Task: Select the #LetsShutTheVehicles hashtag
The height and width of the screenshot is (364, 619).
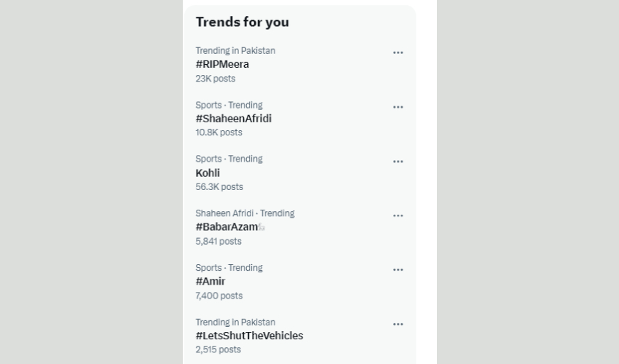Action: (x=249, y=336)
